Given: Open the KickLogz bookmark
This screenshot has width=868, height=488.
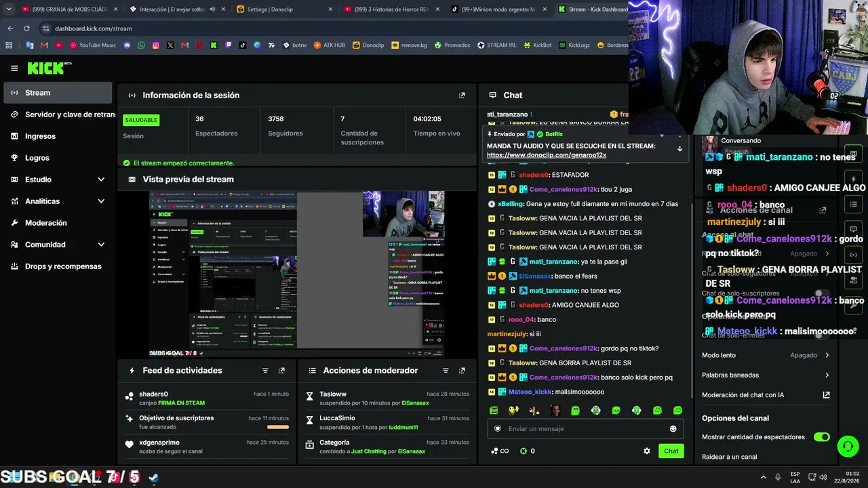Looking at the screenshot, I should click(574, 45).
